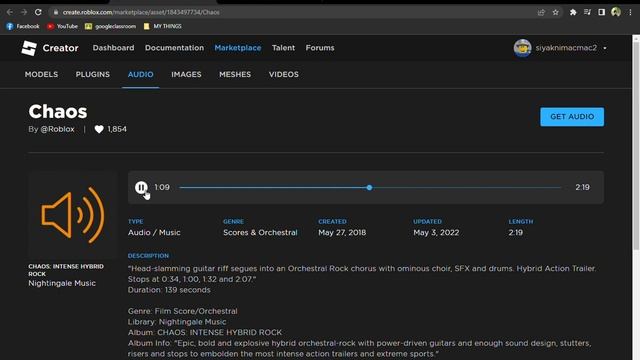Click the audio progress slider handle
The image size is (640, 360).
click(x=369, y=188)
